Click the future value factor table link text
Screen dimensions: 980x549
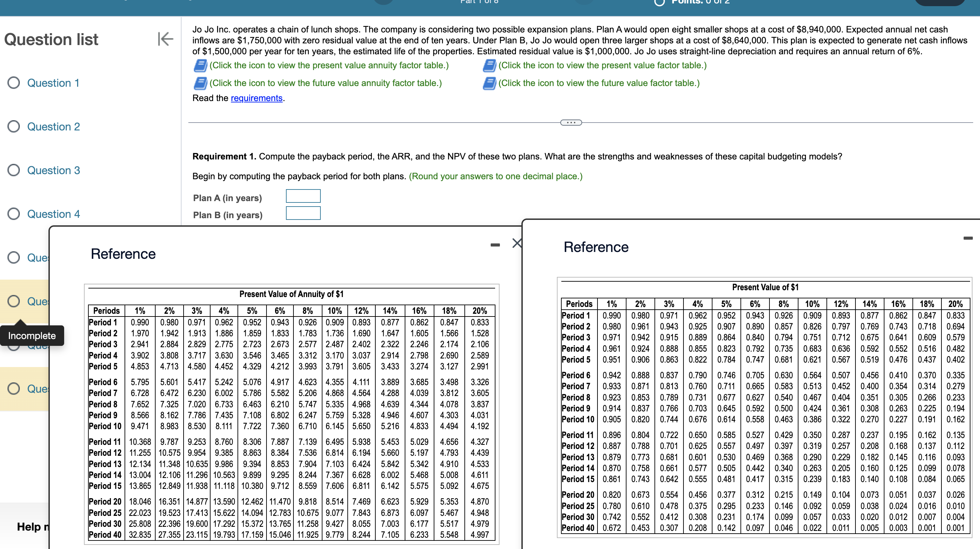599,83
